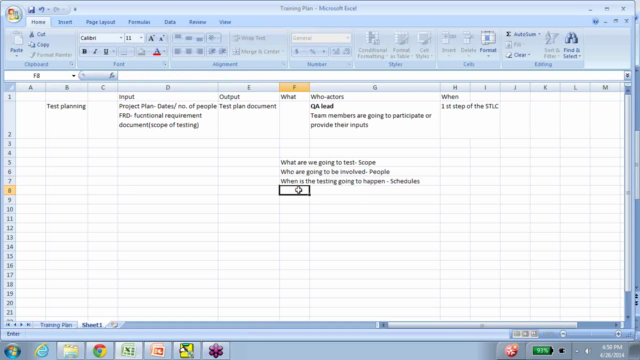Click the zoom level slider

[x=591, y=334]
